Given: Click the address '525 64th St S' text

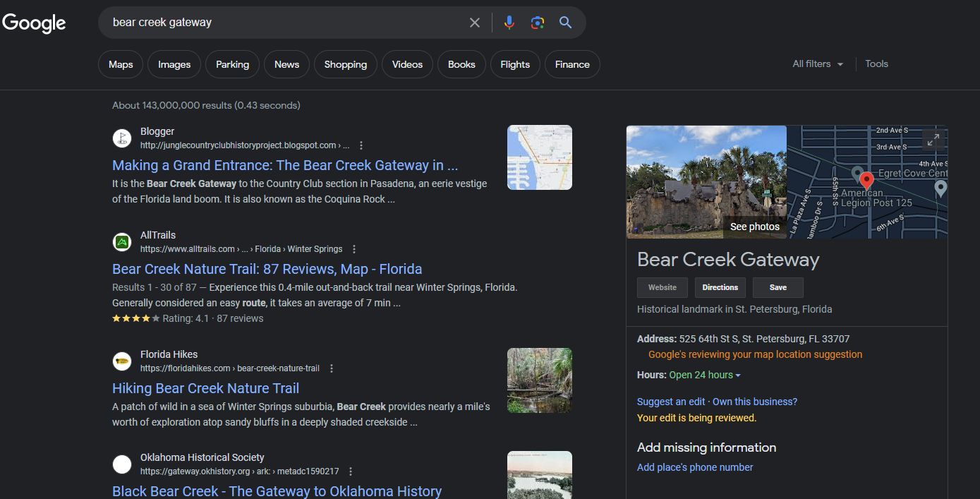Looking at the screenshot, I should click(x=764, y=339).
